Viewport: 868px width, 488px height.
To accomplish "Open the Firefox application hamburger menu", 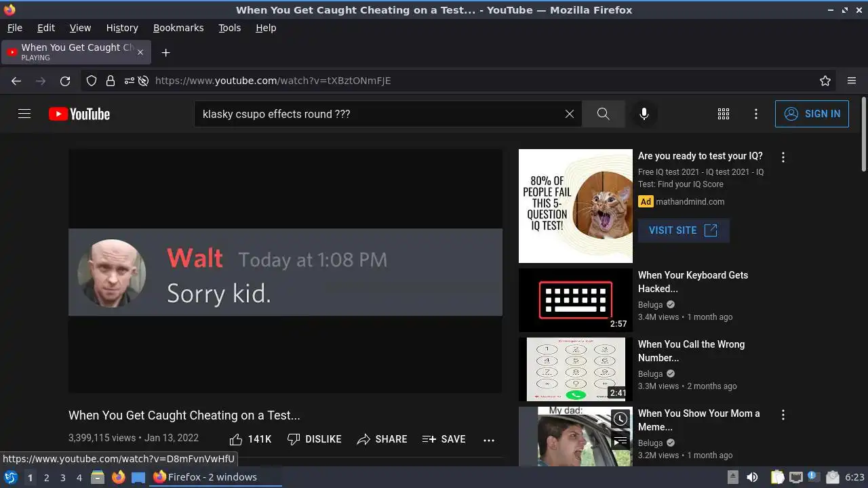I will pos(852,81).
